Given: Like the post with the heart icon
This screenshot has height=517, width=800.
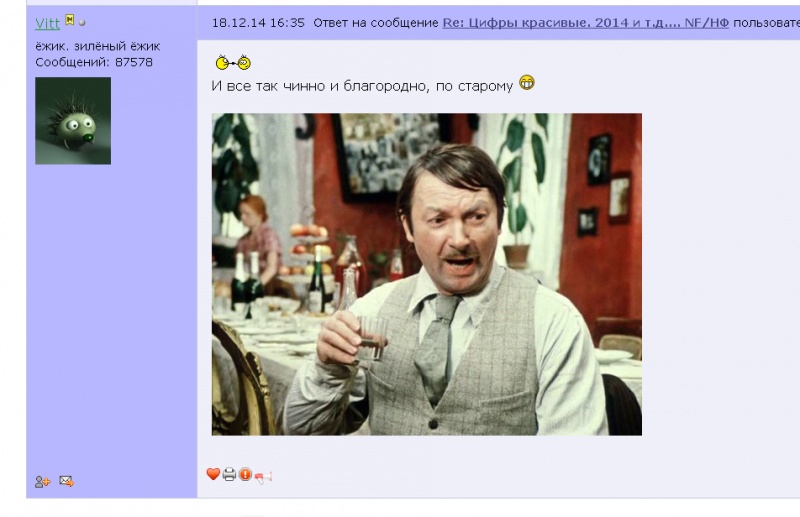Looking at the screenshot, I should pos(213,474).
